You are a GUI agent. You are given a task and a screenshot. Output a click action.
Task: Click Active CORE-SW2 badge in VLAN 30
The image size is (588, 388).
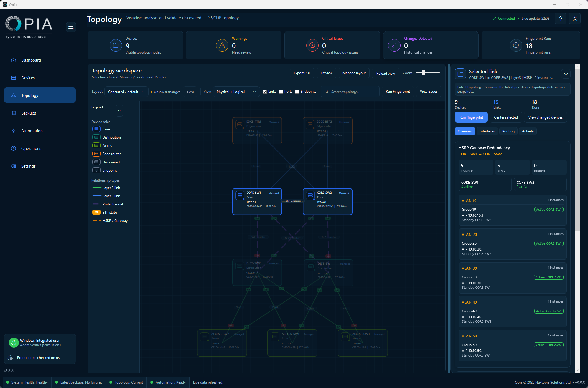coord(549,277)
